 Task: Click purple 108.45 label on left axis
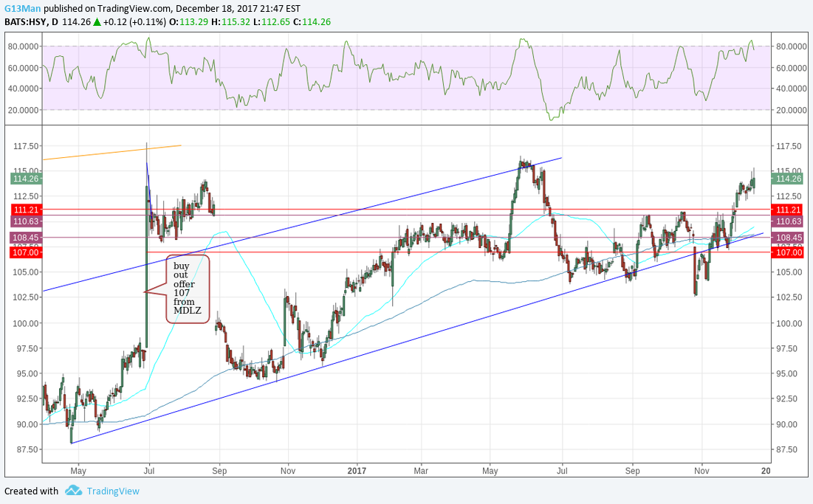26,238
